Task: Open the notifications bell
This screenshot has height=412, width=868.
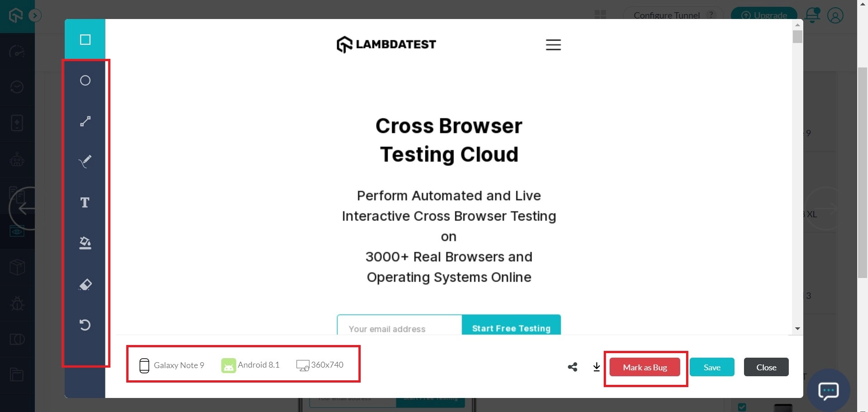Action: click(812, 15)
